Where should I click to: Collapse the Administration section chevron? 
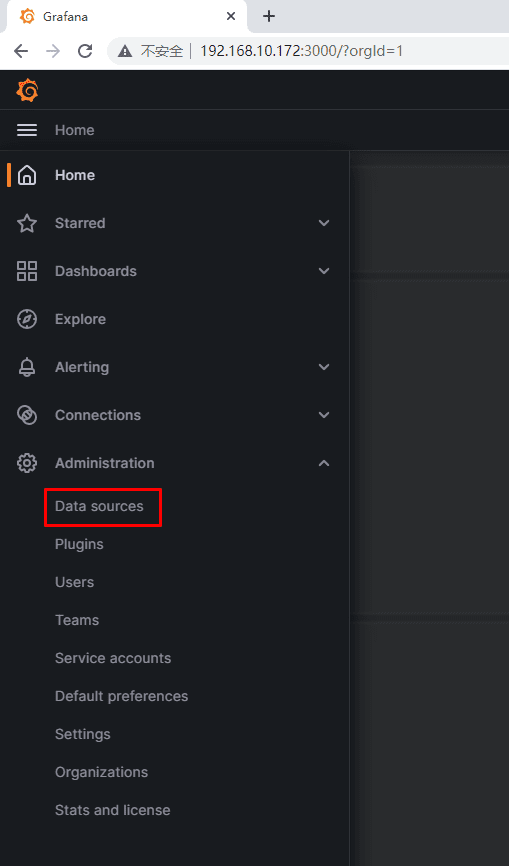tap(324, 463)
